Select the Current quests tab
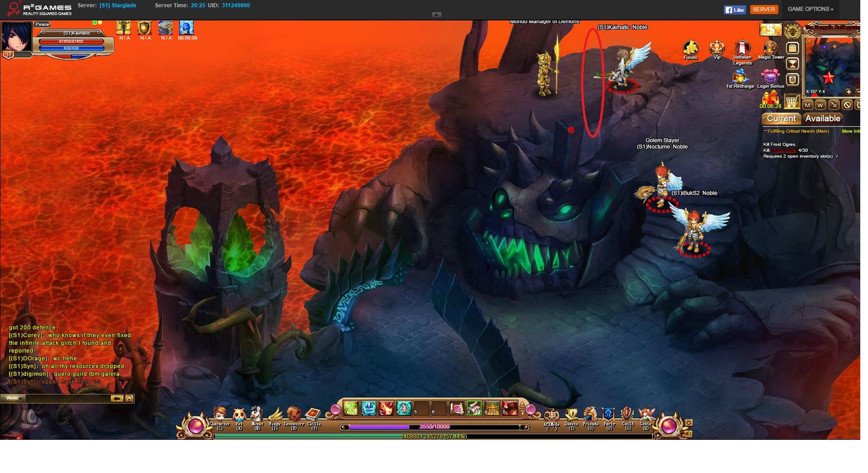 point(781,119)
